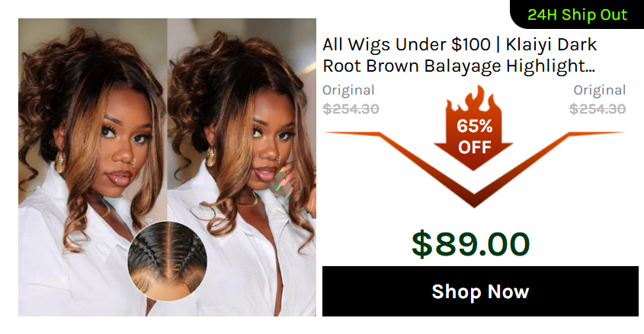Click the left crossed-out $254.30 price
The width and height of the screenshot is (644, 334).
tap(351, 109)
